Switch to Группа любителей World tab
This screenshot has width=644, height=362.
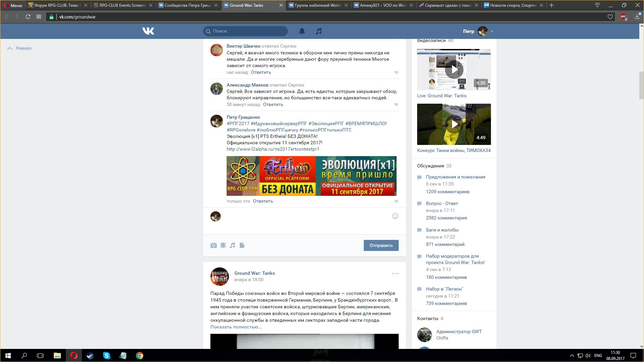[x=318, y=5]
